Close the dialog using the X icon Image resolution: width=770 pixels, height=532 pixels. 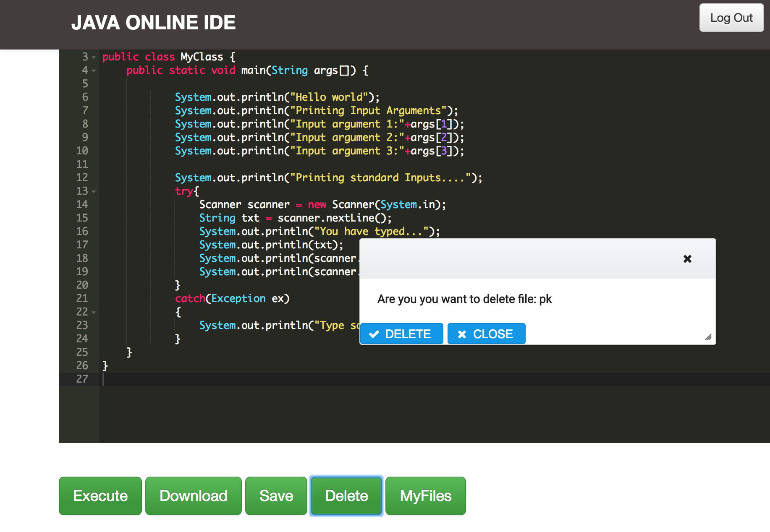(x=687, y=259)
